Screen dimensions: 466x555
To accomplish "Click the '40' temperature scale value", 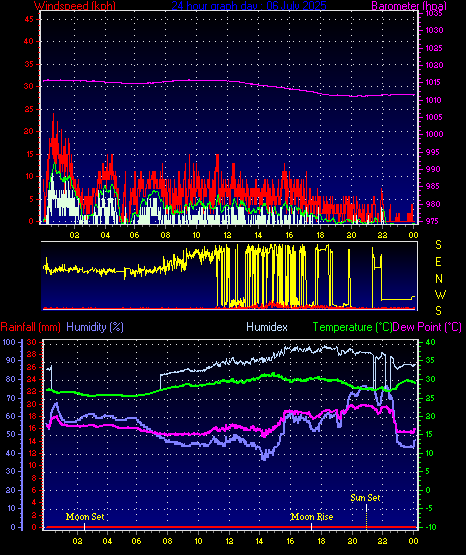I will click(x=431, y=342).
